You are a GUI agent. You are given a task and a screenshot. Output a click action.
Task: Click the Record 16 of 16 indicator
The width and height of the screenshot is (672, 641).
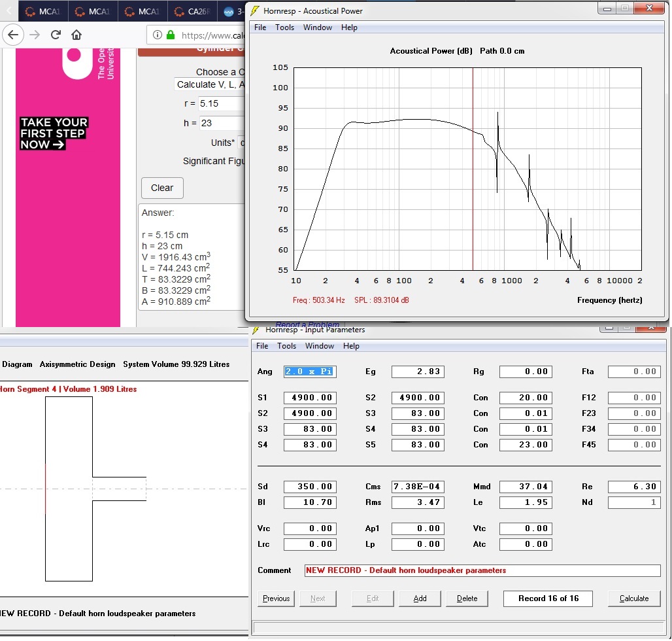[548, 598]
